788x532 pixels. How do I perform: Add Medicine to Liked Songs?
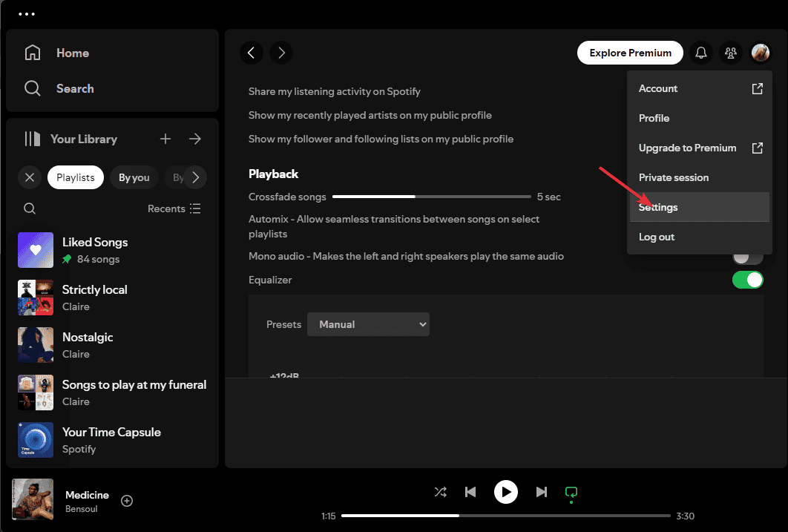coord(127,501)
